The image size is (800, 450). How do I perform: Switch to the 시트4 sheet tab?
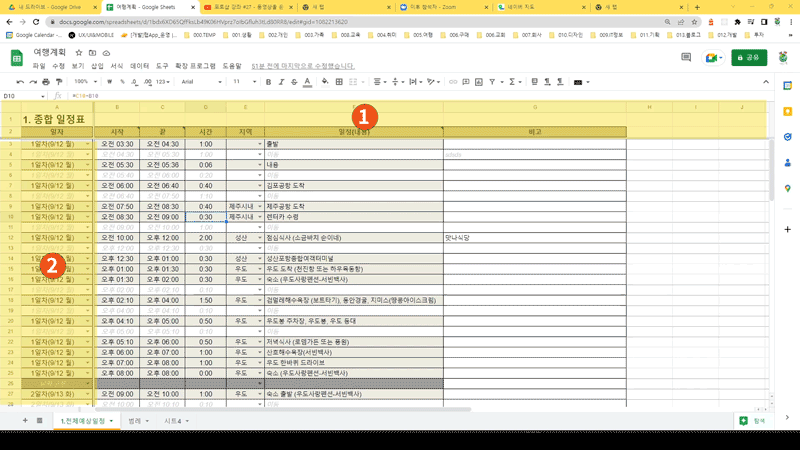tap(177, 421)
